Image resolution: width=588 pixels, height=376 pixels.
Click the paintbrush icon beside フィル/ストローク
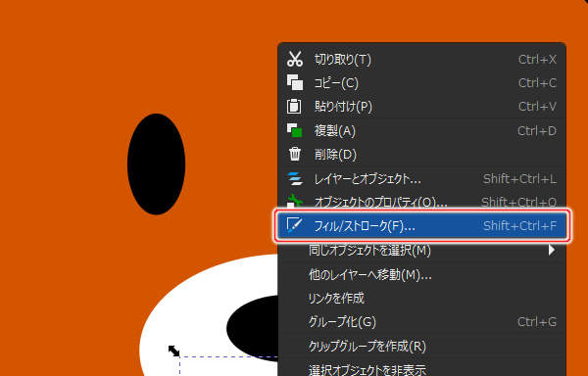tap(294, 225)
